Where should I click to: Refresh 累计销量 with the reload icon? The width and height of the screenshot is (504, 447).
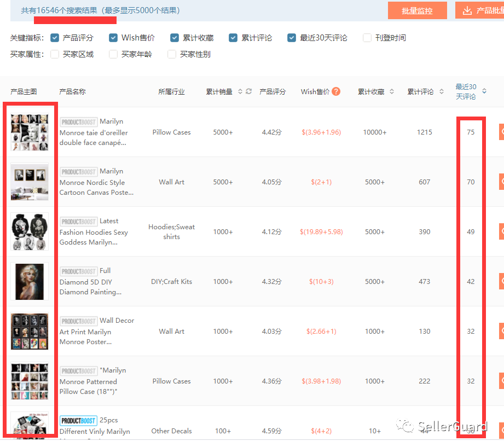(x=249, y=91)
